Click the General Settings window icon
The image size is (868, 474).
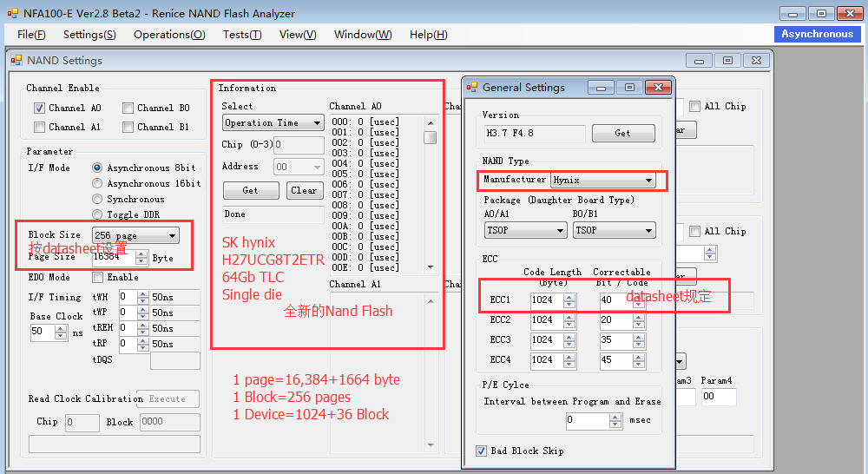(472, 87)
